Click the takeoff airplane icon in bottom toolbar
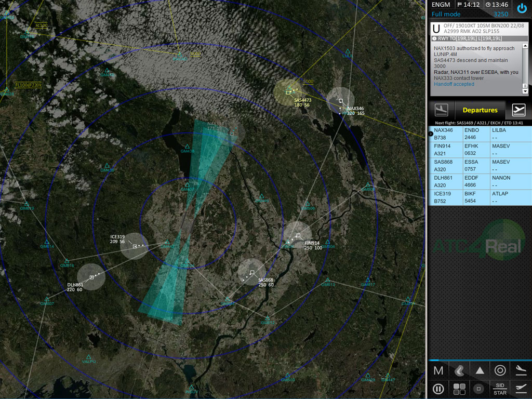This screenshot has height=399, width=532. (x=521, y=389)
